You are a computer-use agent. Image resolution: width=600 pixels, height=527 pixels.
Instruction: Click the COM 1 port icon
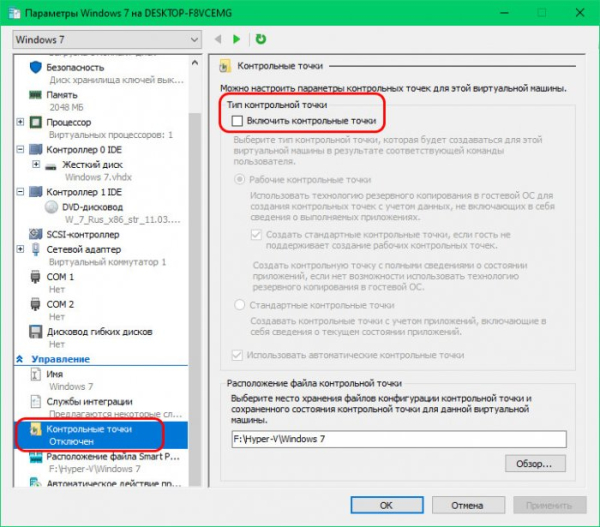tap(36, 276)
